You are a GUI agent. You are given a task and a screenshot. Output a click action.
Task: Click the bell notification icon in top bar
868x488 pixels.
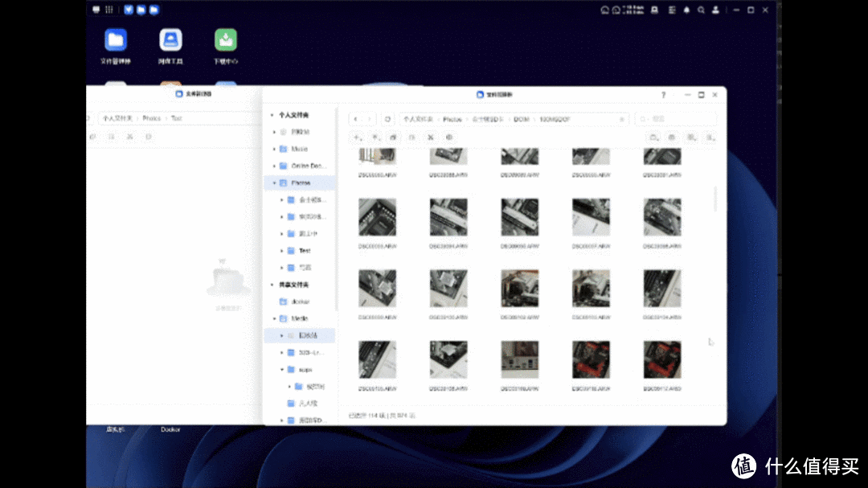point(686,10)
